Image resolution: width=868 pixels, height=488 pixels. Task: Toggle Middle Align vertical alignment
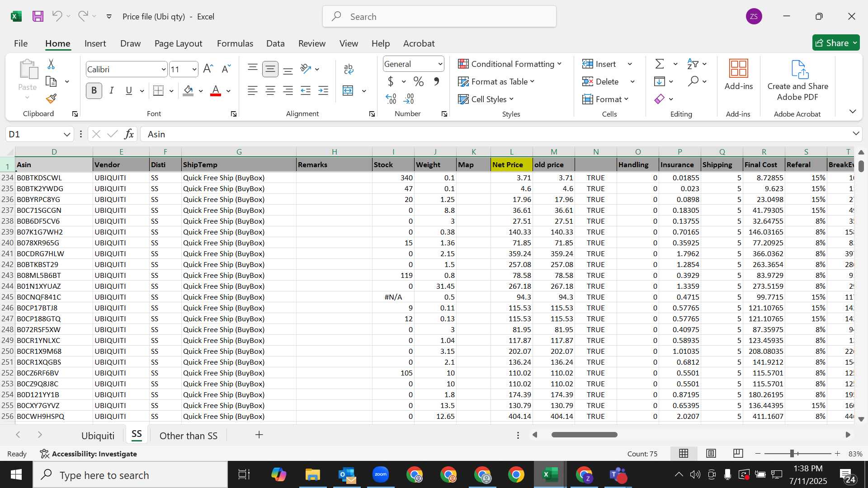point(270,69)
